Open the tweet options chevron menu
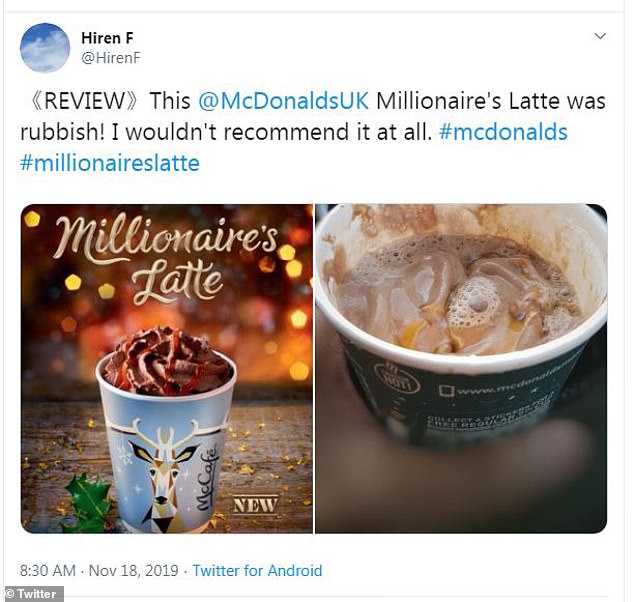The image size is (634, 602). pyautogui.click(x=600, y=36)
